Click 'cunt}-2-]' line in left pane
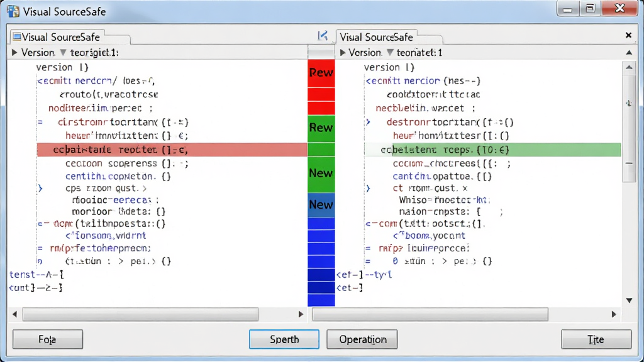This screenshot has width=644, height=362. [x=36, y=288]
